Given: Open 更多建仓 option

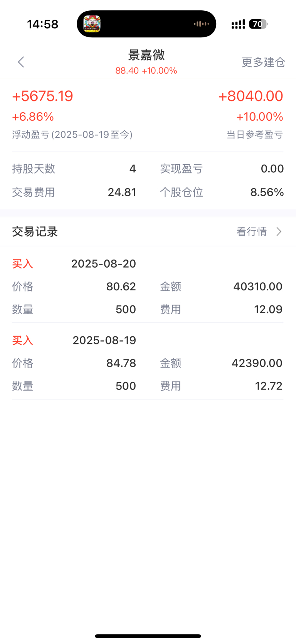Looking at the screenshot, I should tap(263, 62).
